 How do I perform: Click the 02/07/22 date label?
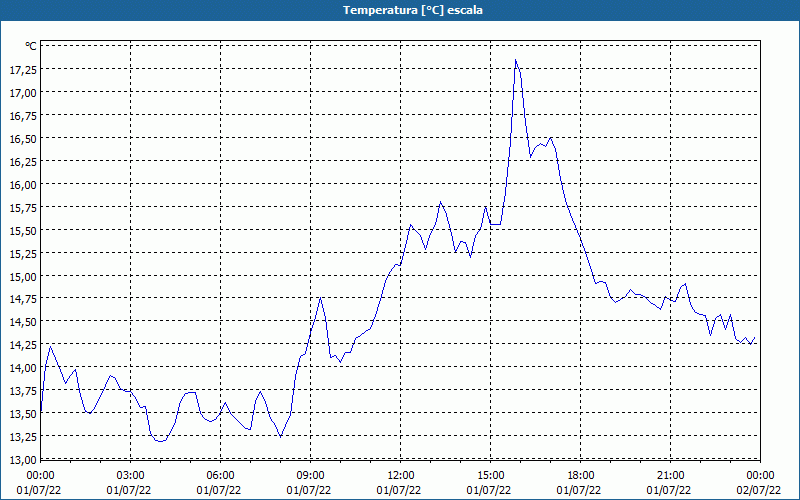coord(759,490)
